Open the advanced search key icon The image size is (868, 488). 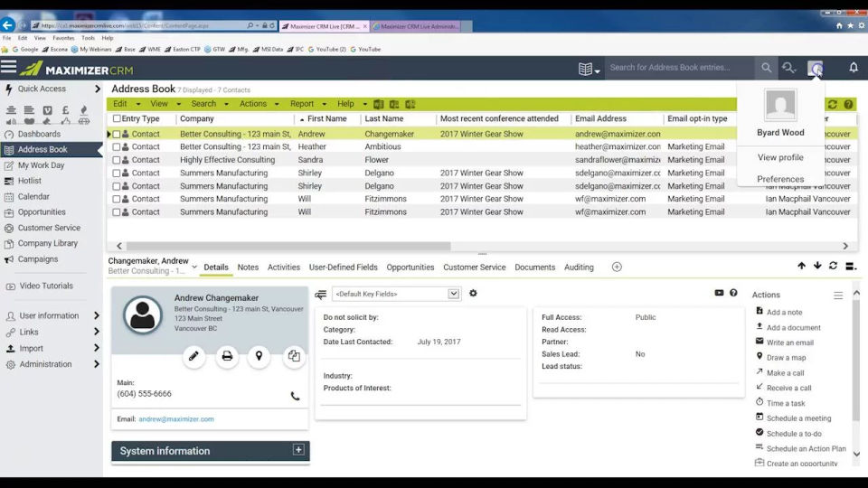(788, 68)
